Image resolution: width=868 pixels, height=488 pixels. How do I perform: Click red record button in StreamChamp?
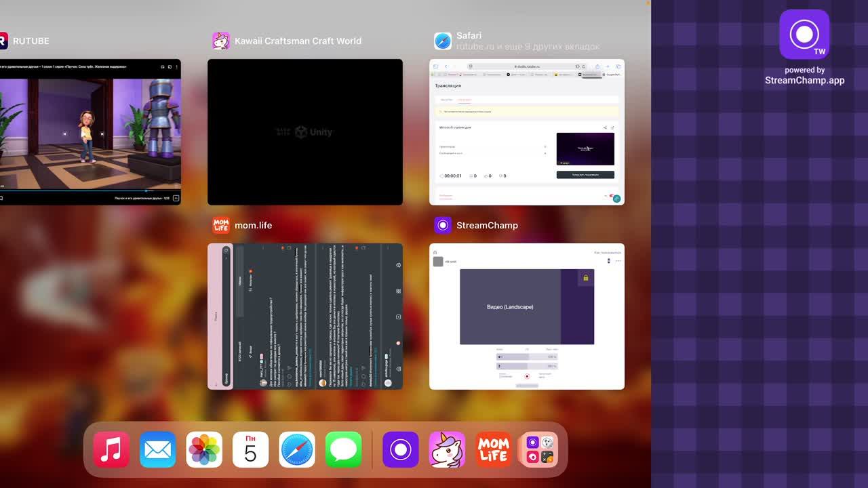[x=527, y=376]
